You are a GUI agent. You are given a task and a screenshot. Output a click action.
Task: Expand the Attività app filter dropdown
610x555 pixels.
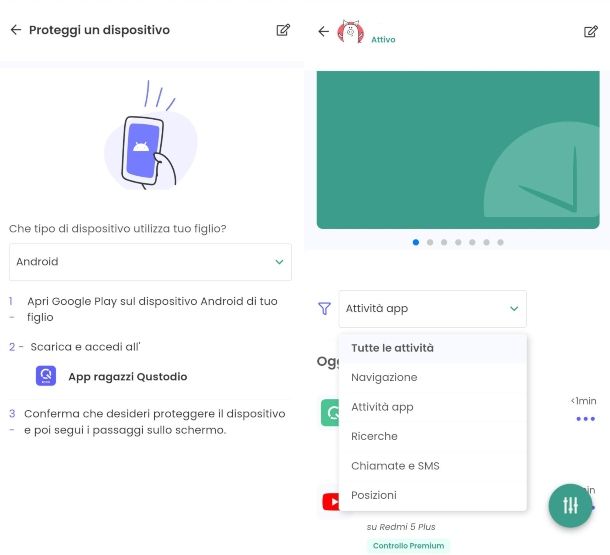pyautogui.click(x=433, y=309)
